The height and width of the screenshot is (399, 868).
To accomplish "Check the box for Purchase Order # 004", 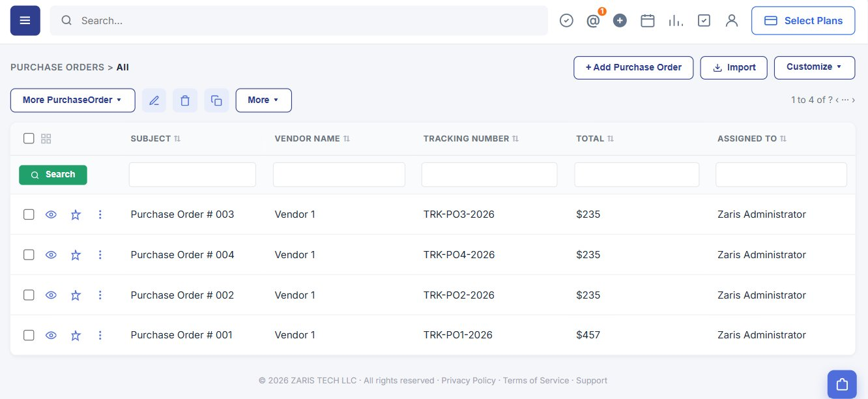I will coord(29,255).
